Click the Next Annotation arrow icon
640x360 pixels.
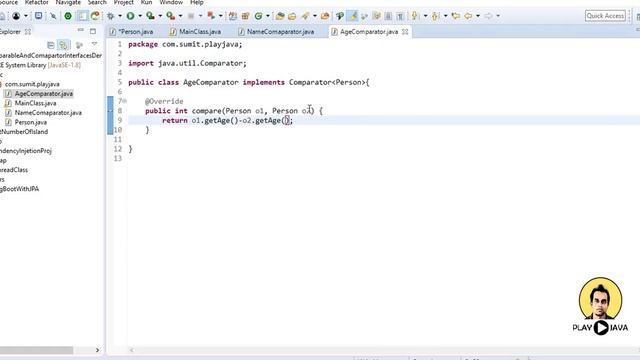pyautogui.click(x=415, y=16)
